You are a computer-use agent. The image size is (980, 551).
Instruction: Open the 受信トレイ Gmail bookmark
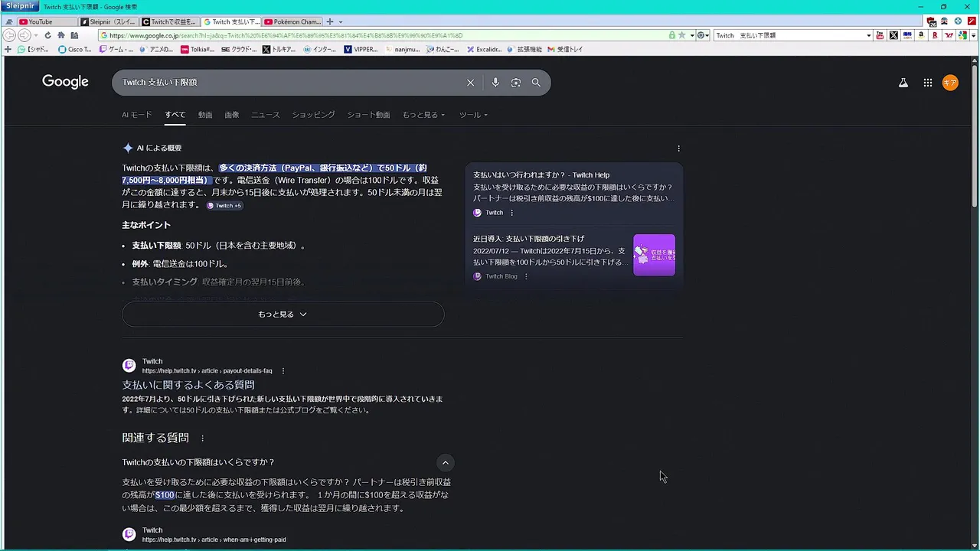click(x=565, y=49)
